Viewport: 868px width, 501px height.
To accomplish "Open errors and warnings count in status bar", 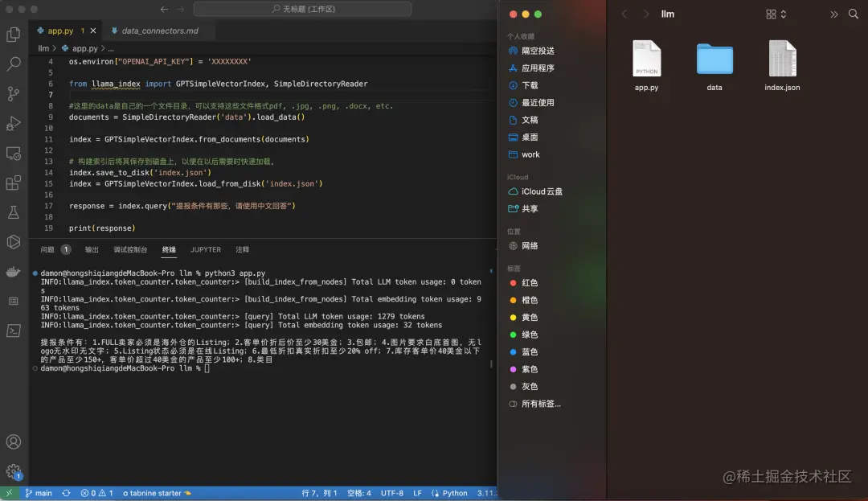I will pyautogui.click(x=97, y=493).
